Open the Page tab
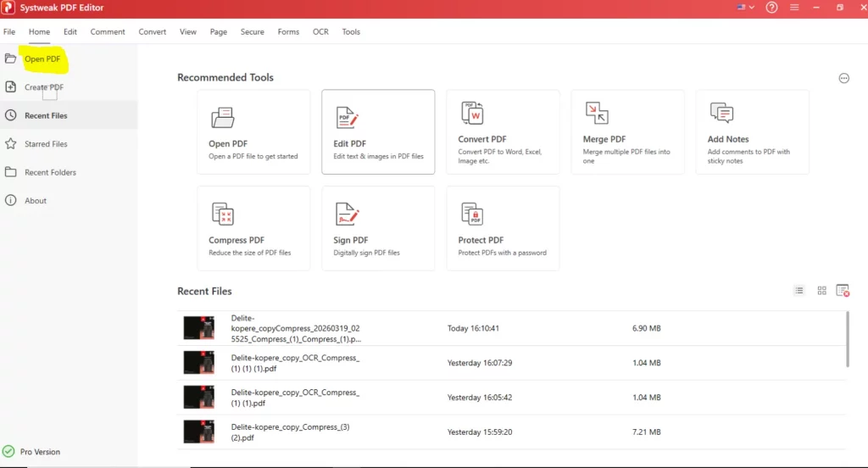The height and width of the screenshot is (468, 868). [219, 31]
